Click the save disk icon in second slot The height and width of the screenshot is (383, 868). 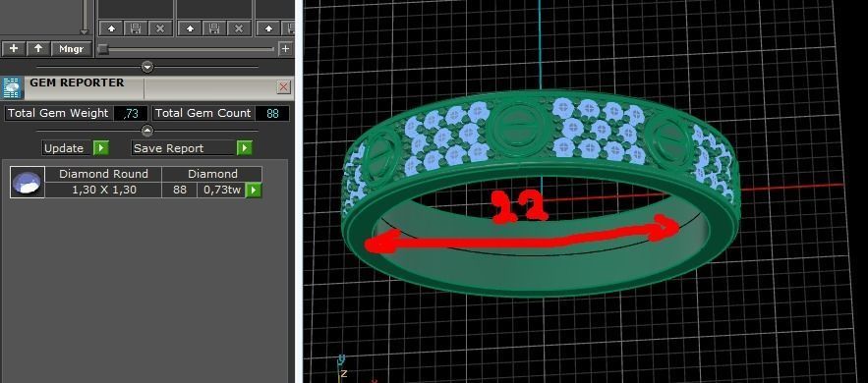click(214, 28)
